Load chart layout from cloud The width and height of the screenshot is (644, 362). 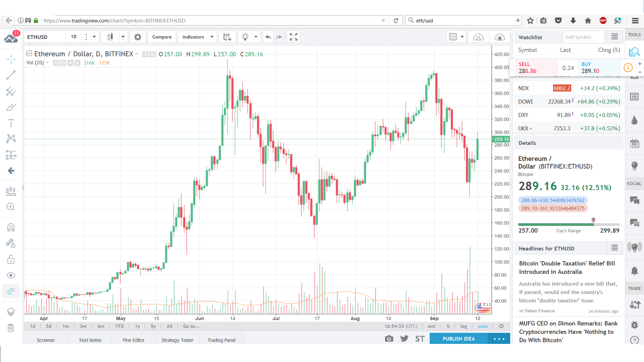point(478,37)
